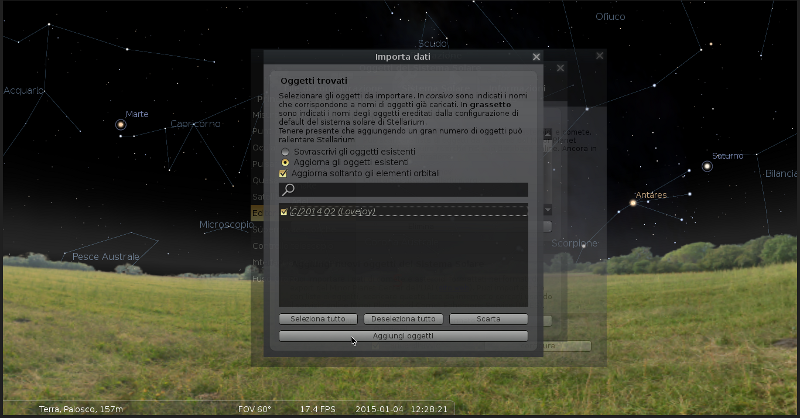This screenshot has height=418, width=800.
Task: Click the '17.4 FPS' status entry
Action: click(317, 409)
